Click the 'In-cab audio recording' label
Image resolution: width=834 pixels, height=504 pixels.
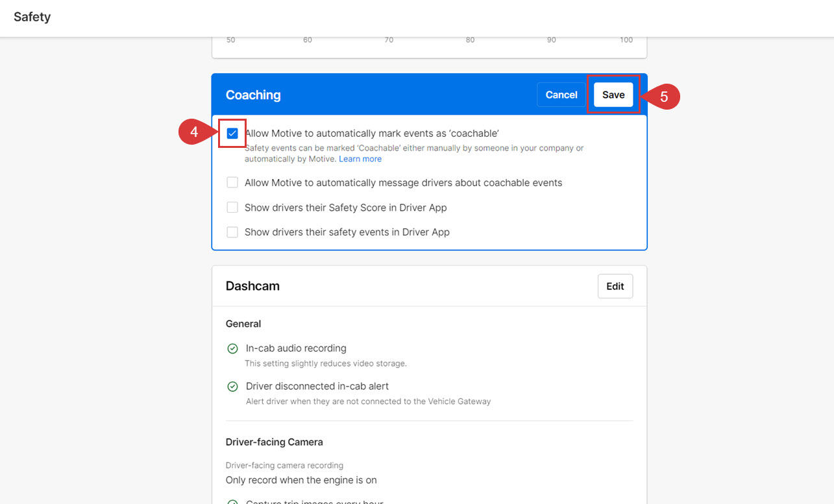pos(296,348)
